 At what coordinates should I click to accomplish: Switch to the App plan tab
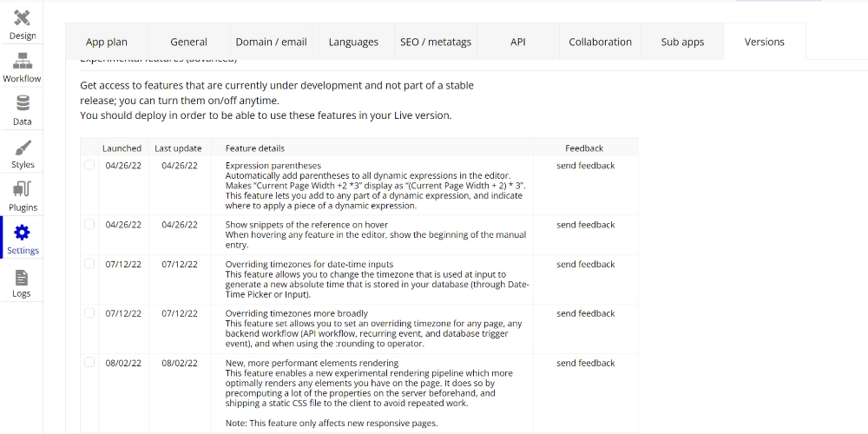click(107, 42)
